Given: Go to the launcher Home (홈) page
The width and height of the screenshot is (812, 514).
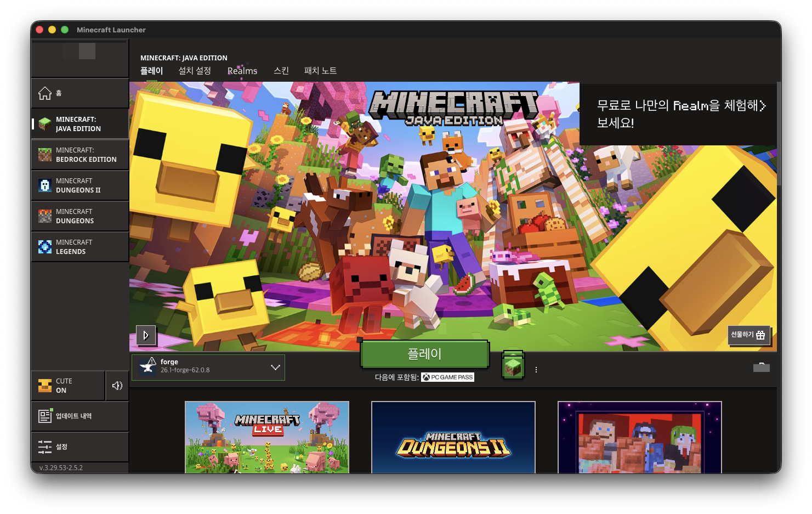Looking at the screenshot, I should coord(80,93).
